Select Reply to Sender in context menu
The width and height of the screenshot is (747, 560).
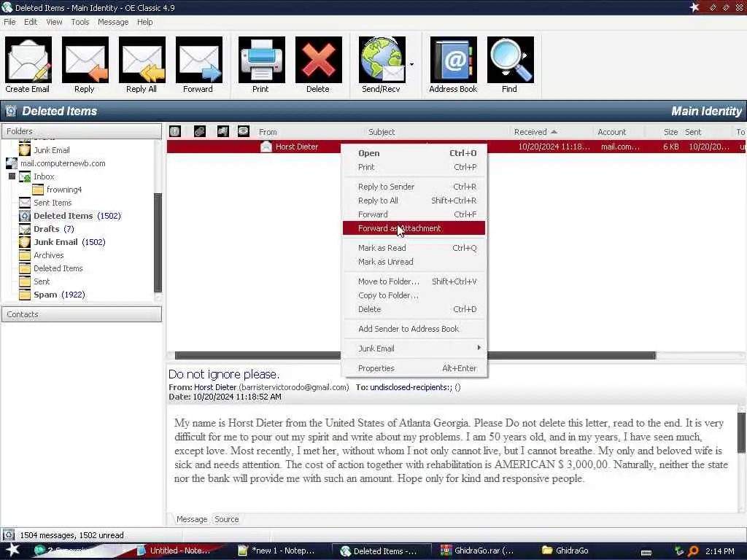tap(414, 187)
